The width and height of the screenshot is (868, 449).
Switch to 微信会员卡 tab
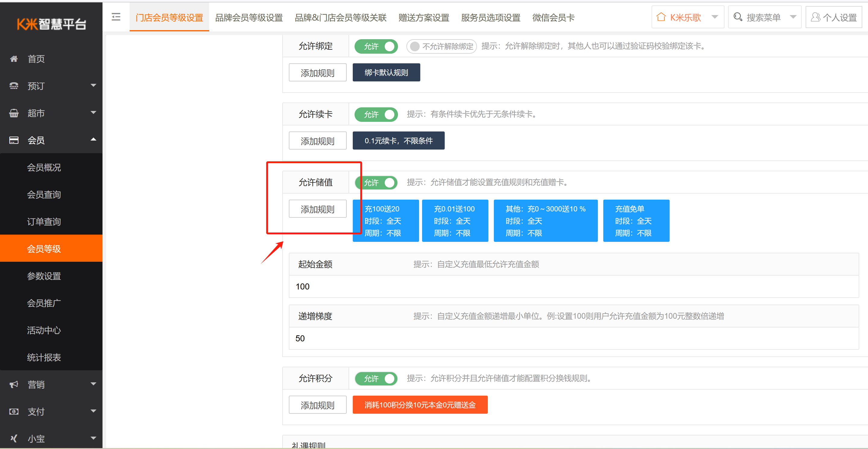[x=553, y=17]
